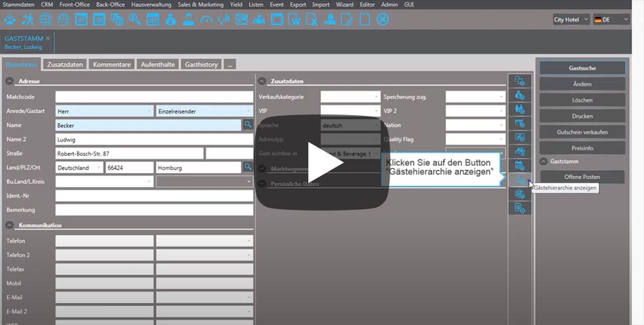This screenshot has width=644, height=325.
Task: Close the GASTSTAMM tab
Action: pos(47,38)
